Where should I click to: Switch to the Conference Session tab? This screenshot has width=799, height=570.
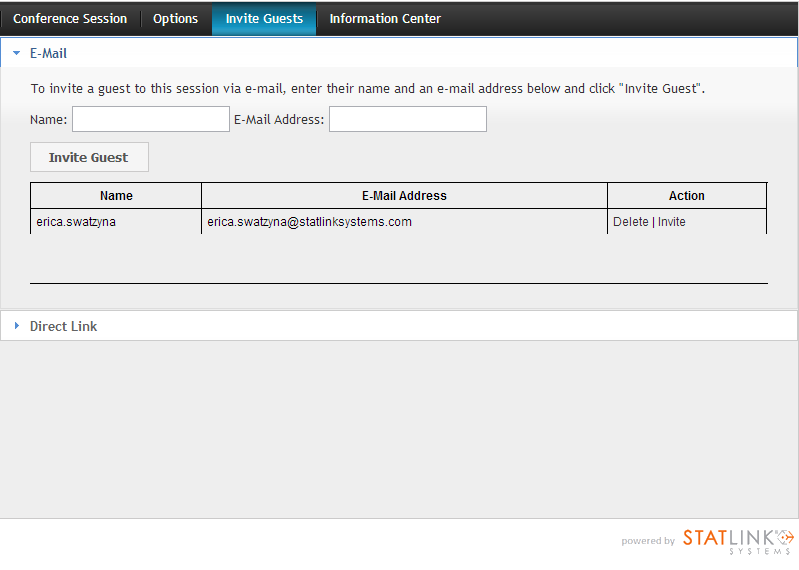coord(70,19)
